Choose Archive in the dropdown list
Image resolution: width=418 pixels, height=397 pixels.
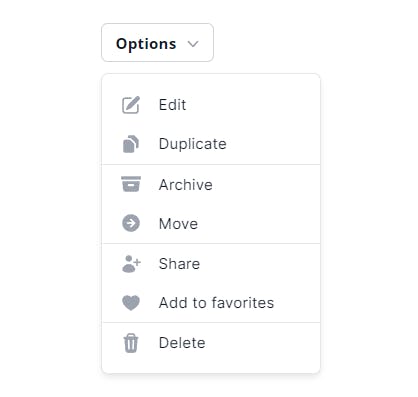pos(211,184)
